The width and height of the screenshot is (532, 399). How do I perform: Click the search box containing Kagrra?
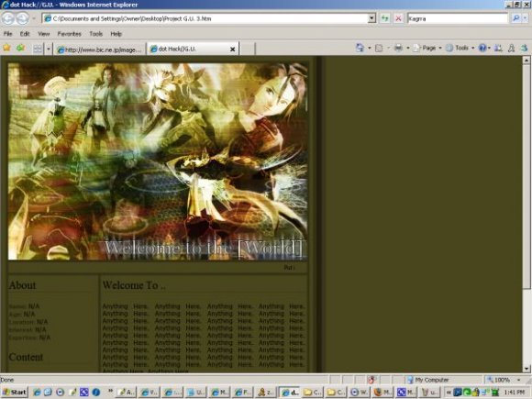pos(458,18)
